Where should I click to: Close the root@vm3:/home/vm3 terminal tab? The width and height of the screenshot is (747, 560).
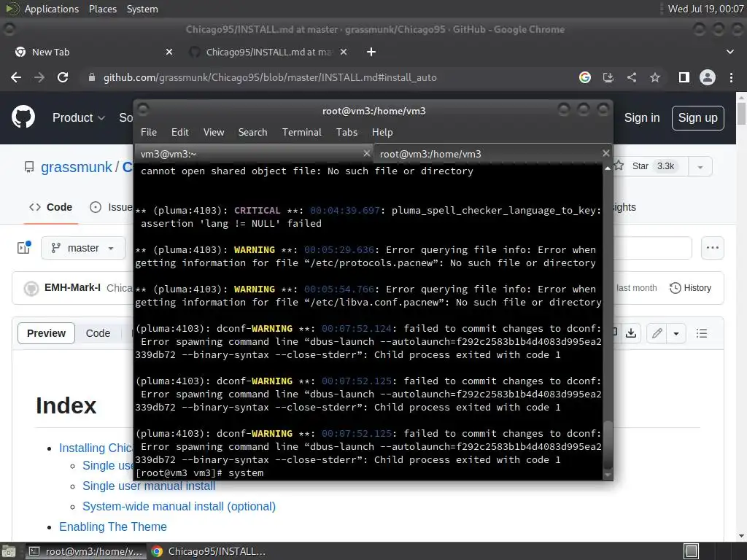point(605,153)
